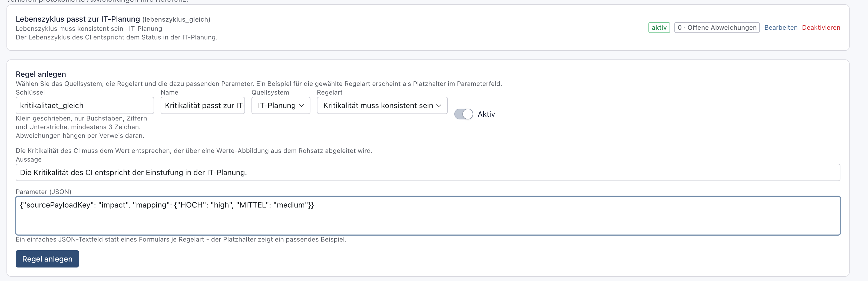
Task: Toggle the Aktiv switch
Action: pos(463,114)
